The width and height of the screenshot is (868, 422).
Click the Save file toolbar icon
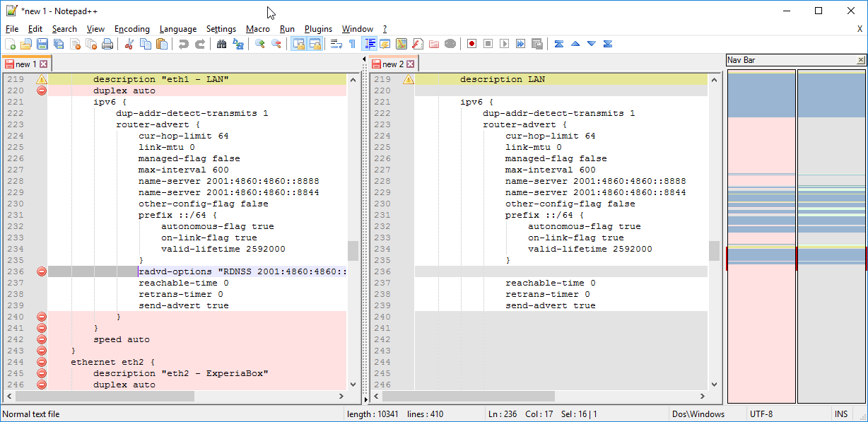point(42,44)
